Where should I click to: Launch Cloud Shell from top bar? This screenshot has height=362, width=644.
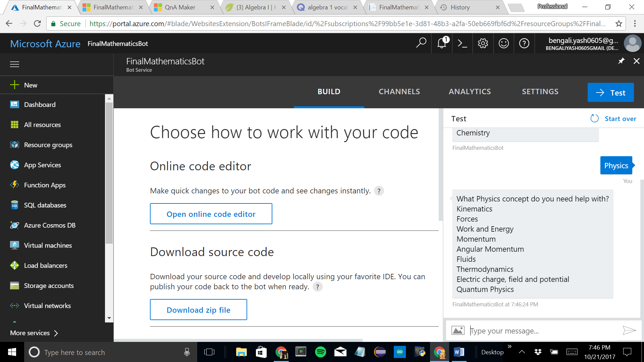coord(463,43)
